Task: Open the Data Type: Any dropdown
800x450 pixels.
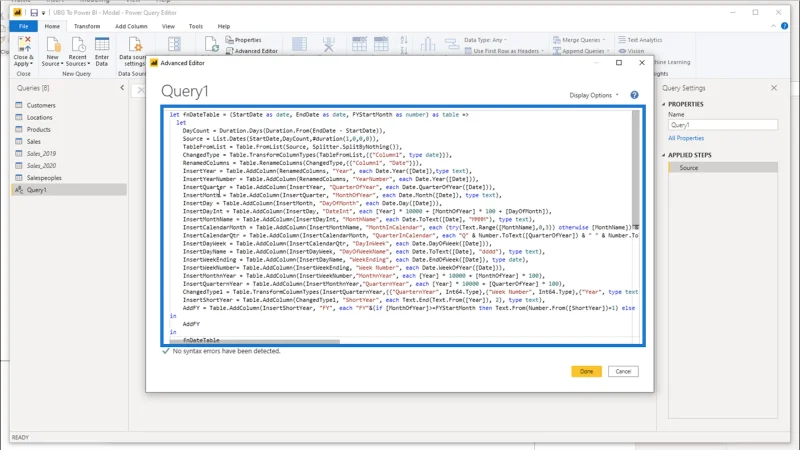Action: [x=485, y=40]
